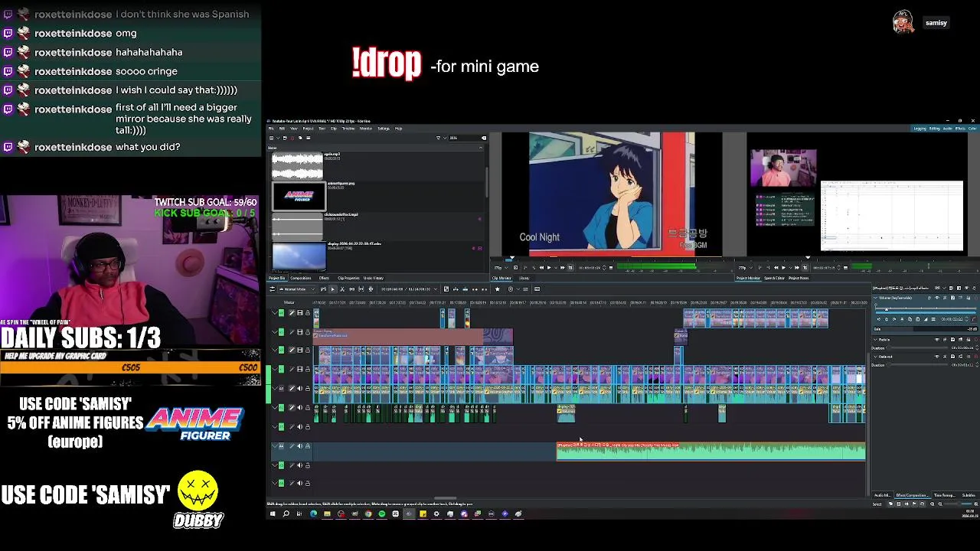Lock the highlighted audio track with orange clip
The width and height of the screenshot is (980, 551).
click(x=308, y=446)
